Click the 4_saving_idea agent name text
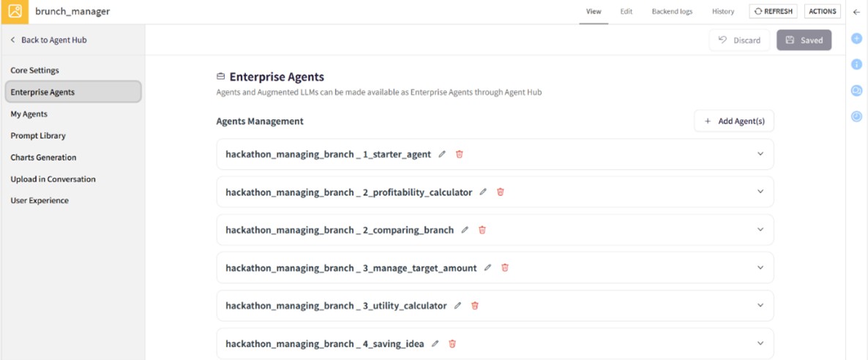The height and width of the screenshot is (360, 868). pos(325,344)
